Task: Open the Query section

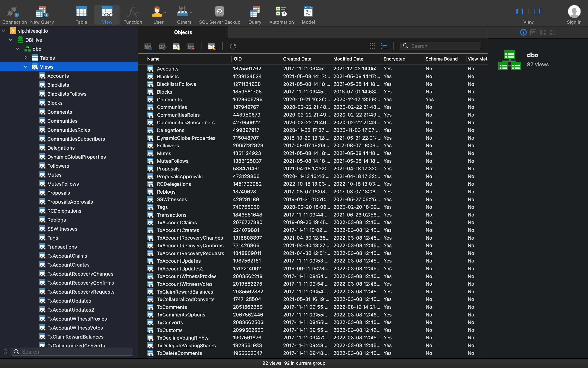Action: tap(255, 15)
